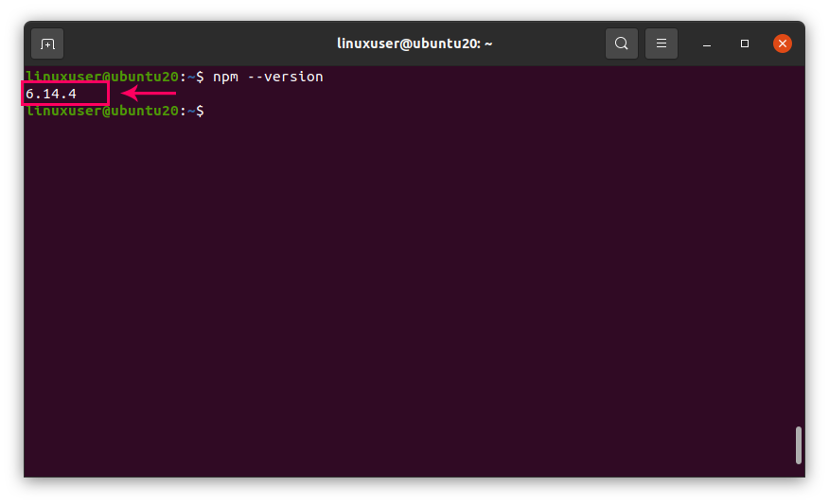829x504 pixels.
Task: Click the linuxuser@ubuntu20 prompt on the first line
Action: 102,77
